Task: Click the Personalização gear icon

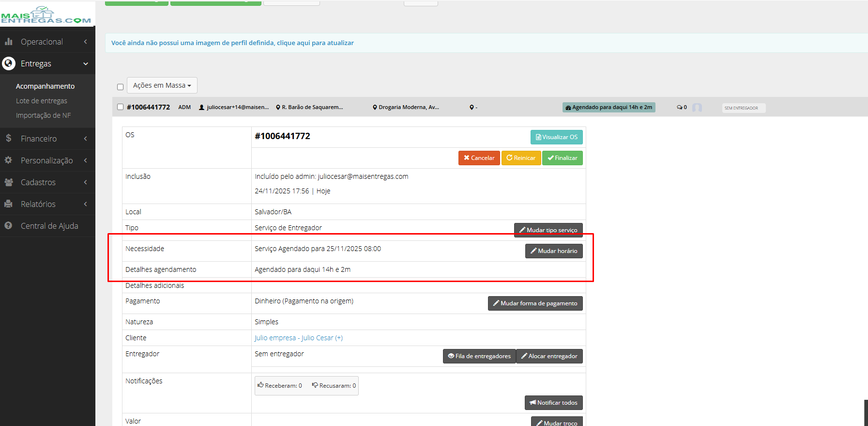Action: tap(8, 160)
